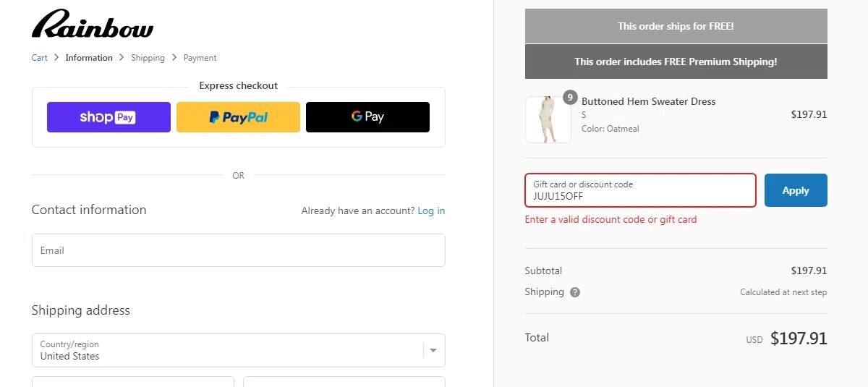Select the Shipping breadcrumb step
The width and height of the screenshot is (868, 387).
click(148, 58)
